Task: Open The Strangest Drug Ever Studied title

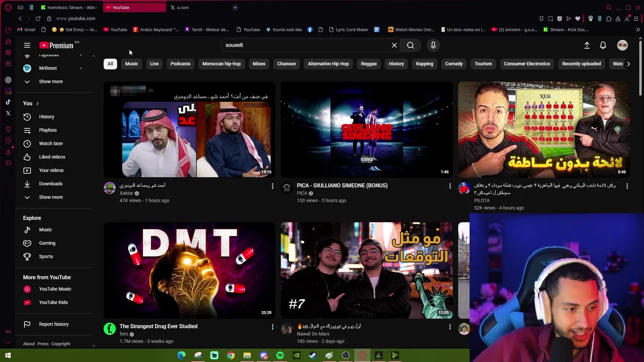Action: [x=158, y=326]
